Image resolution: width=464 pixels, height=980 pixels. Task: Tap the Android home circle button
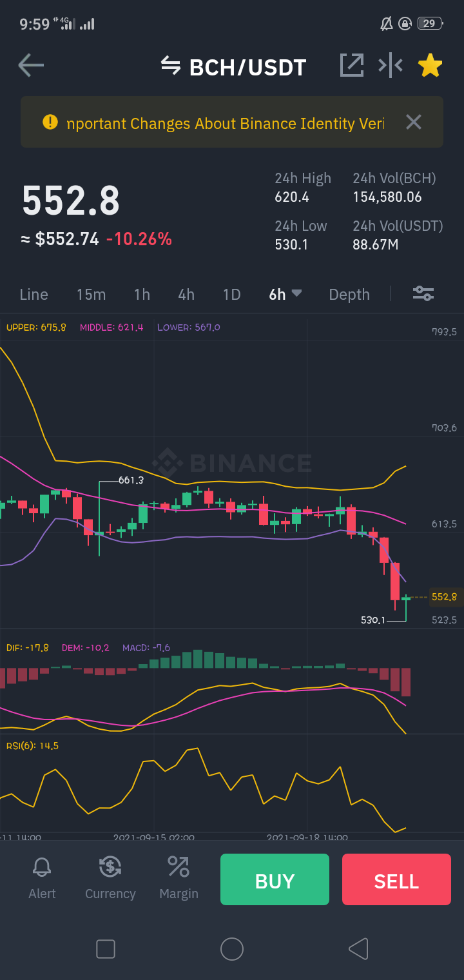click(232, 949)
